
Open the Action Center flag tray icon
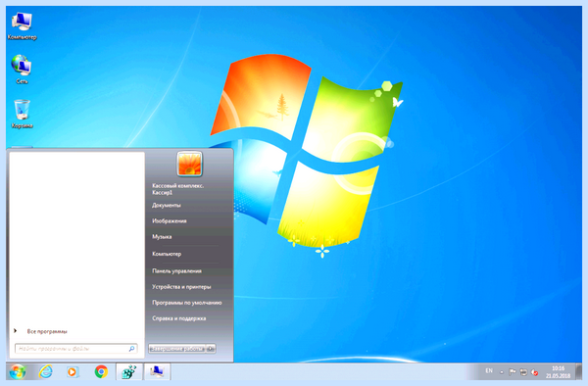(513, 372)
